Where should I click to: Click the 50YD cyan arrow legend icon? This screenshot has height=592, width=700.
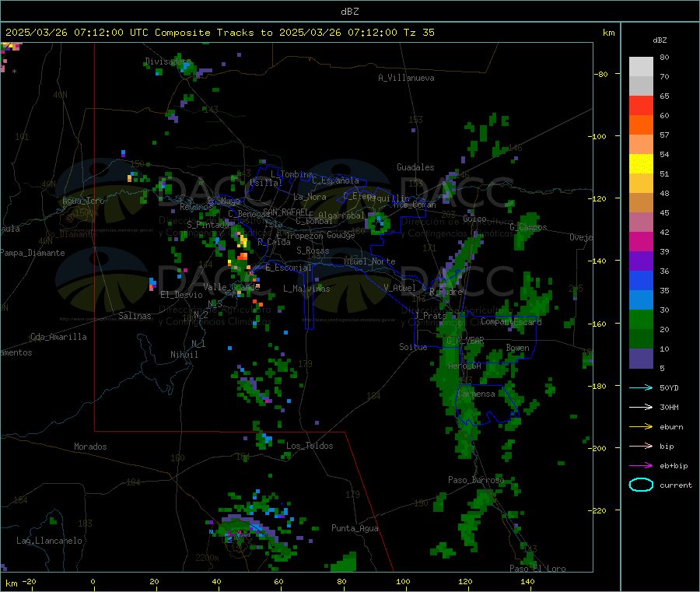tap(641, 387)
